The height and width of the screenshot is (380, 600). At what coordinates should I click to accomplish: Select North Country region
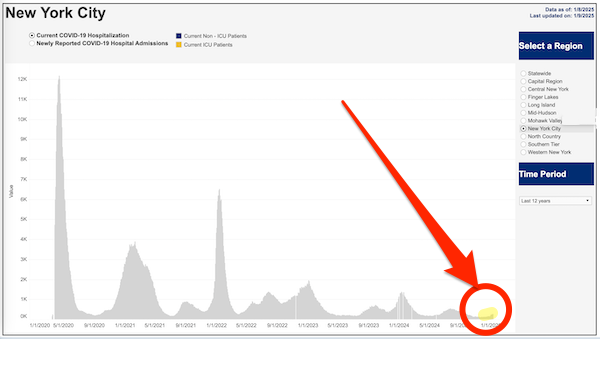[x=523, y=137]
